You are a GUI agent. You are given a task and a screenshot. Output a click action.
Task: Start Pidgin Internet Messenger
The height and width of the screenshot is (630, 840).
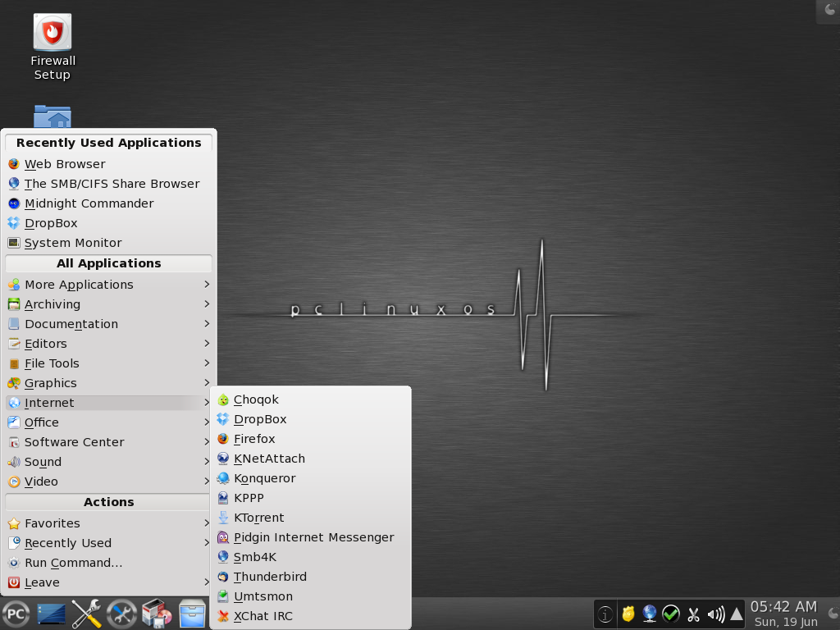point(311,537)
